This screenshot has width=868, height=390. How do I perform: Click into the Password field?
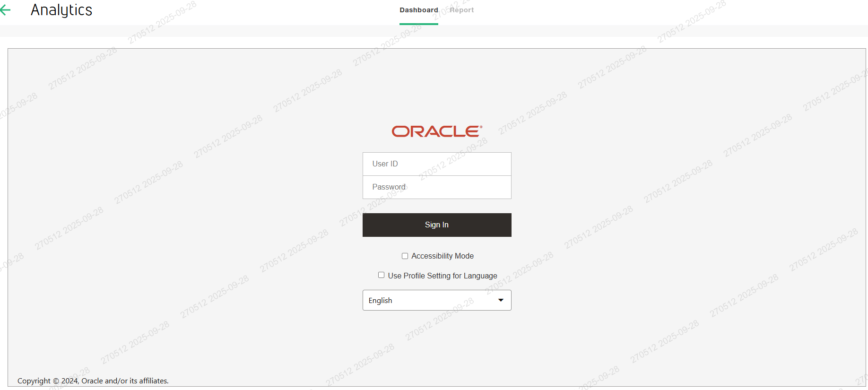point(437,187)
